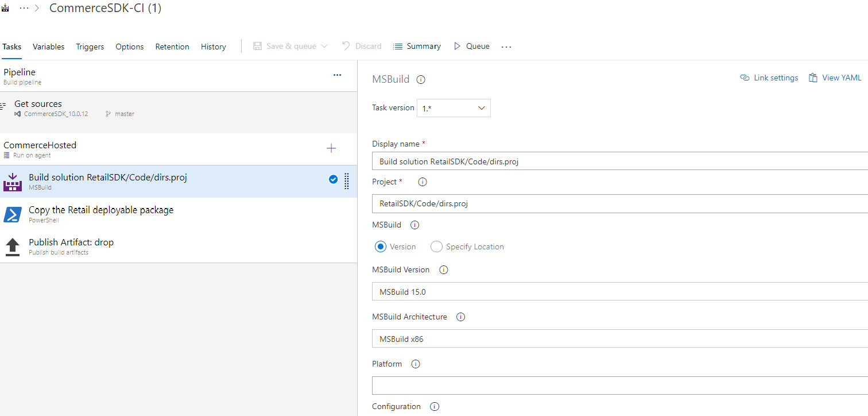
Task: Add a task to CommerceHosted with plus icon
Action: coord(331,149)
